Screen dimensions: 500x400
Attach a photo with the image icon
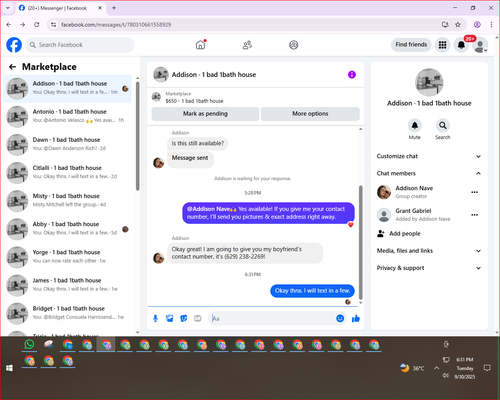pyautogui.click(x=170, y=319)
